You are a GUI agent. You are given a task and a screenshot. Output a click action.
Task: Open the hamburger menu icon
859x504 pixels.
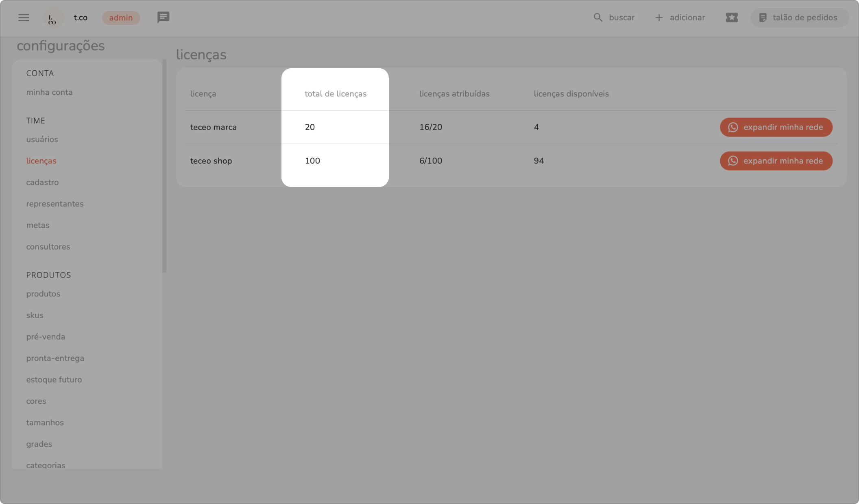pyautogui.click(x=24, y=17)
